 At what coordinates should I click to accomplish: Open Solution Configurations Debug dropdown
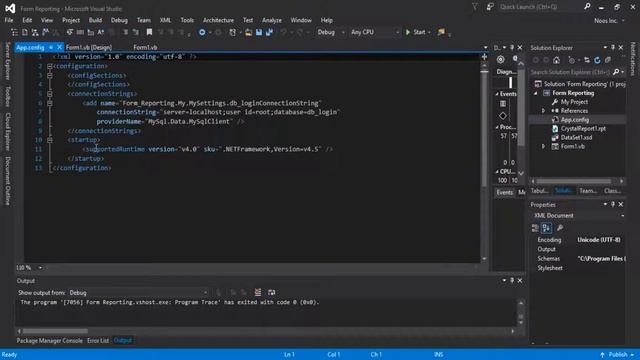331,32
